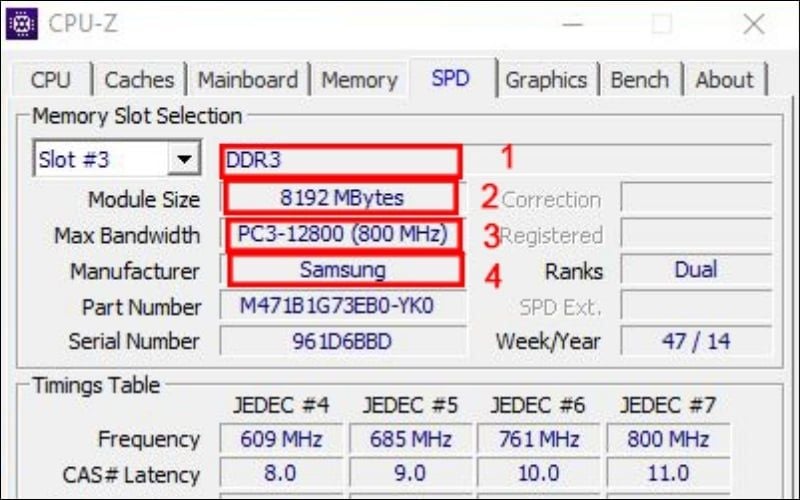Click the Week/Year label
Viewport: 800px width, 500px height.
click(548, 341)
